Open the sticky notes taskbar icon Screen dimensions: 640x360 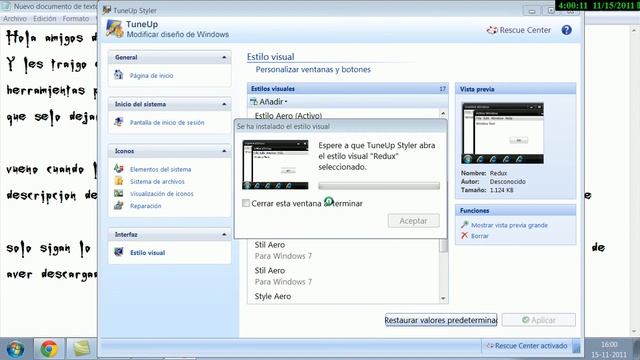click(81, 349)
